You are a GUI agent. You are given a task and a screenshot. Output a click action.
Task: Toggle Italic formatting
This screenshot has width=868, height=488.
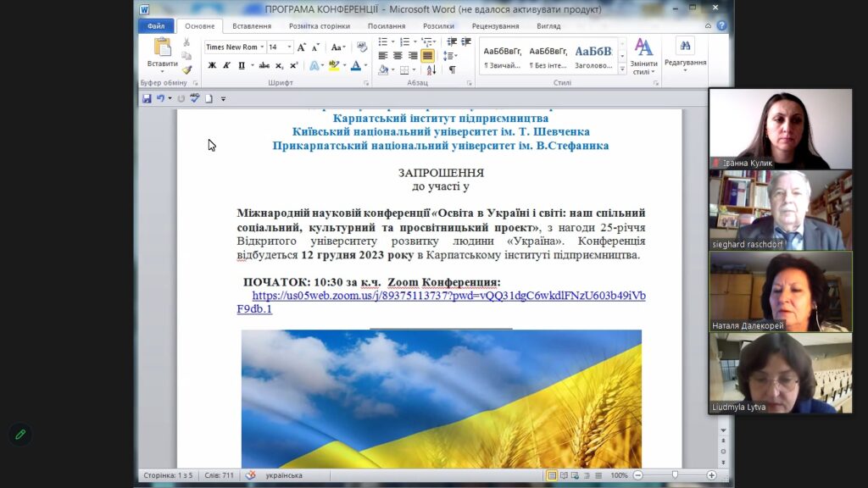[x=226, y=66]
